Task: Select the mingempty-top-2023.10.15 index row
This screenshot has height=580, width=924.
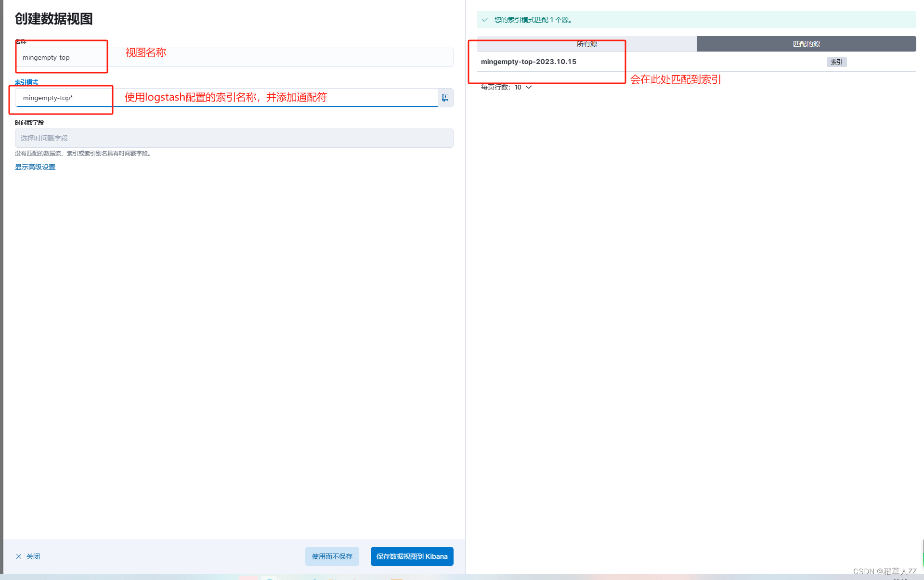Action: coord(696,62)
